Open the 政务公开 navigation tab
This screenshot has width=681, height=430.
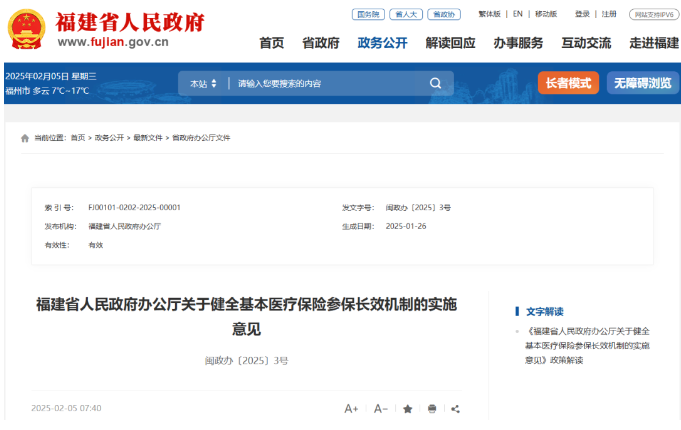382,43
